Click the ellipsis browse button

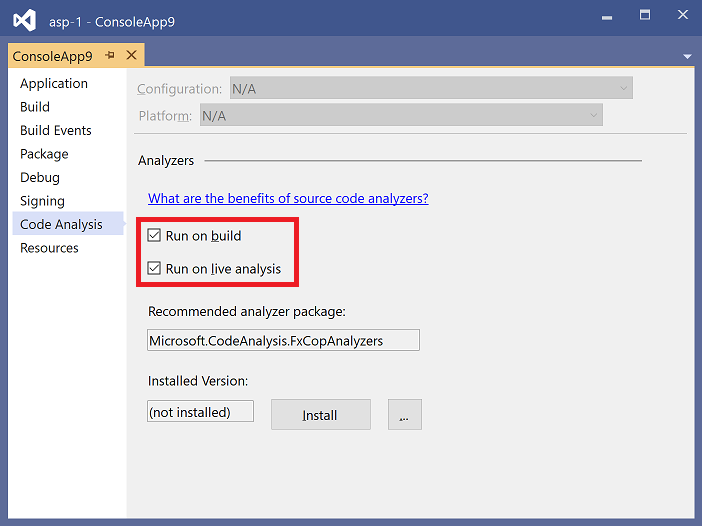click(x=405, y=415)
